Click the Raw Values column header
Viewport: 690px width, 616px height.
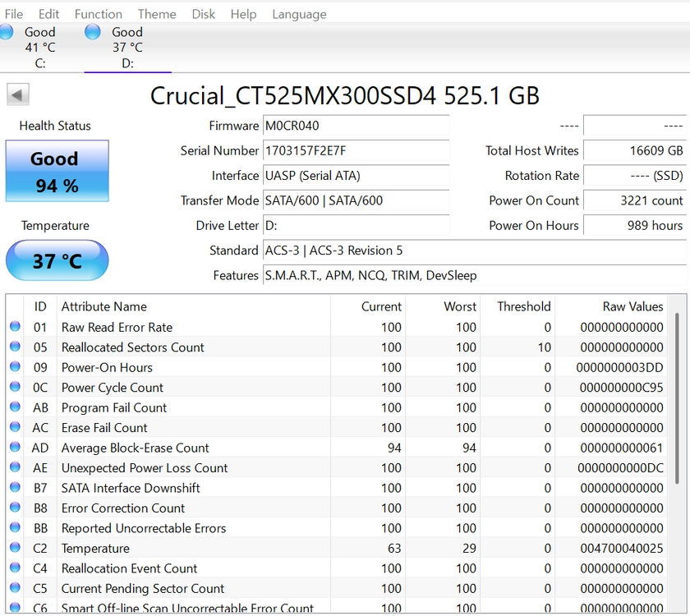tap(611, 306)
